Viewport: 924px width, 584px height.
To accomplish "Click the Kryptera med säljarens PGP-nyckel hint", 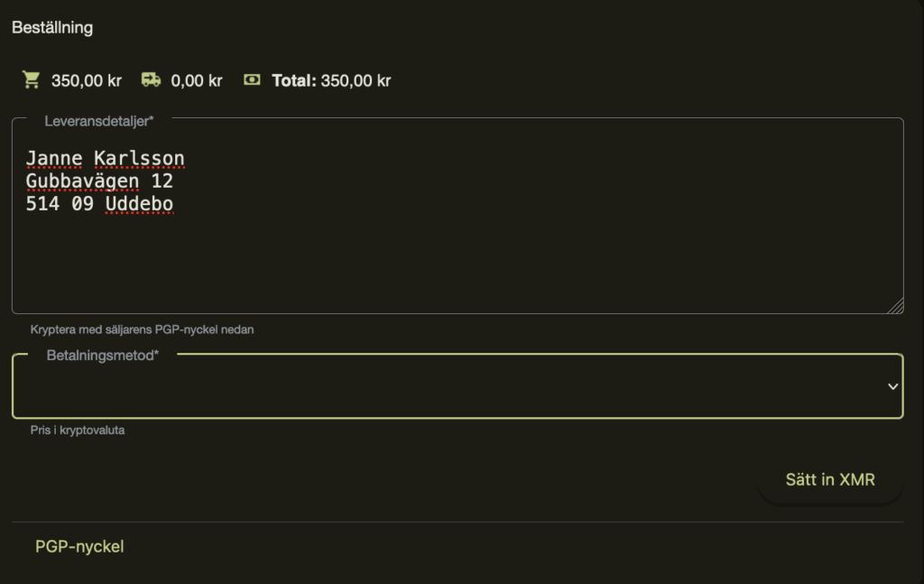I will click(142, 329).
